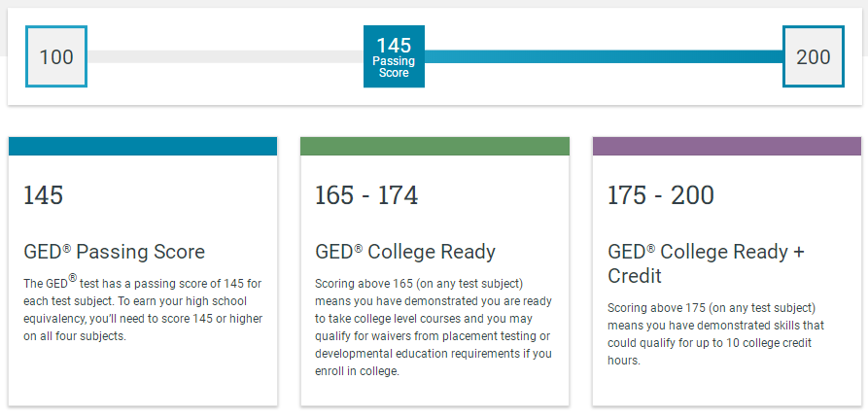Click the 200 maximum score box
Viewport: 868px width, 415px height.
pos(814,56)
